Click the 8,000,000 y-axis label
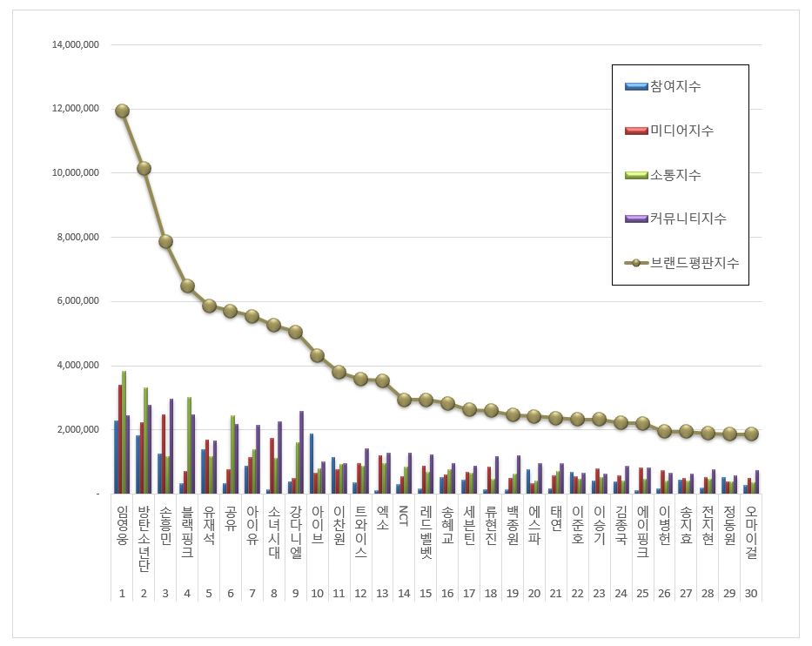Image resolution: width=812 pixels, height=646 pixels. (x=77, y=237)
